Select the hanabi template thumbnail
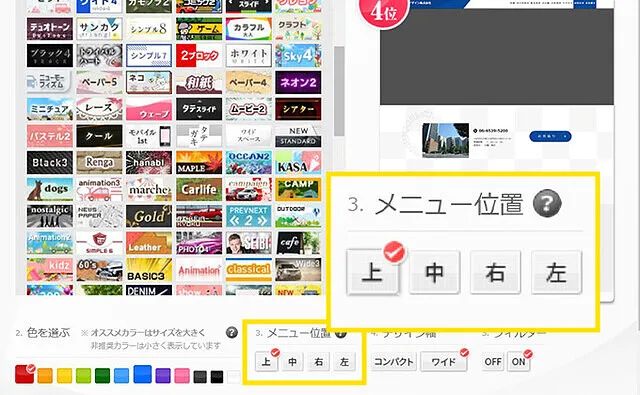Image resolution: width=640 pixels, height=395 pixels. 149,162
